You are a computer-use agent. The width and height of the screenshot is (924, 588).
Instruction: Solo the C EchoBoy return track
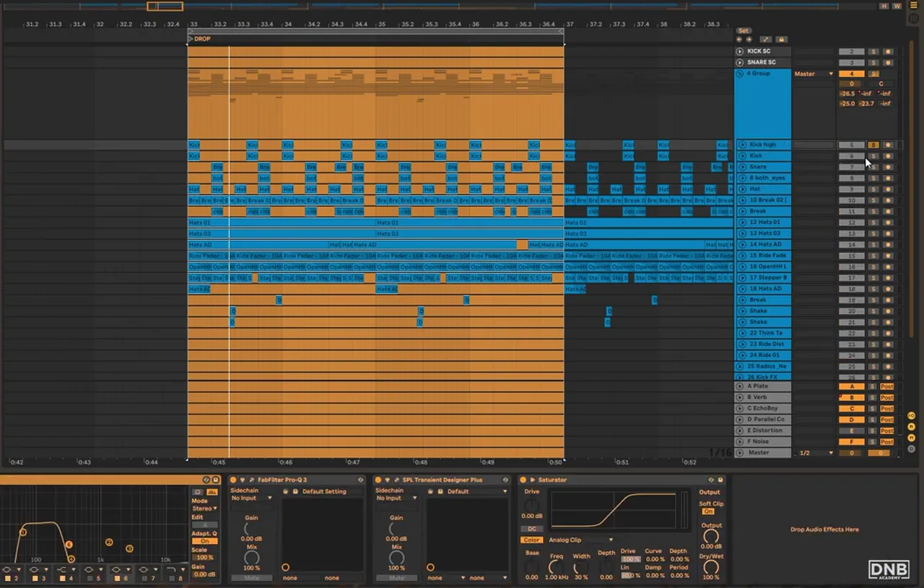click(873, 409)
